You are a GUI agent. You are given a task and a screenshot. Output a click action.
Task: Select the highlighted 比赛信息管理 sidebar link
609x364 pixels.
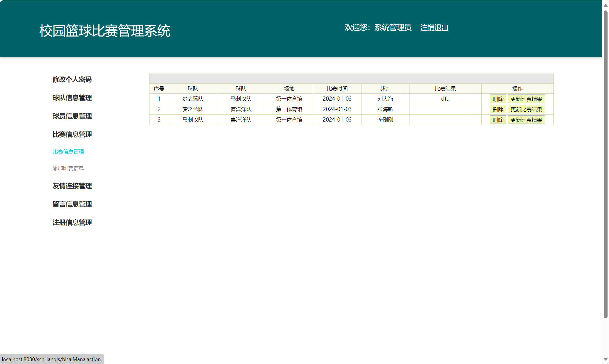coord(68,151)
